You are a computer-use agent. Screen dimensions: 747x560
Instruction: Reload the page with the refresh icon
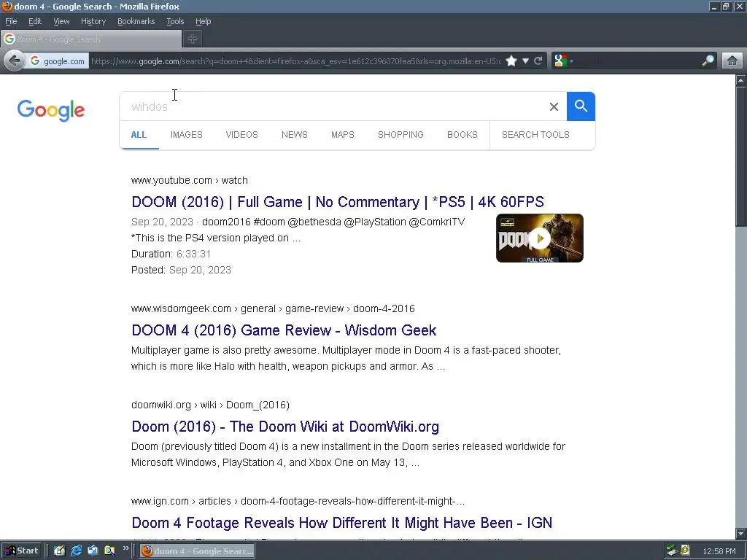pos(538,61)
